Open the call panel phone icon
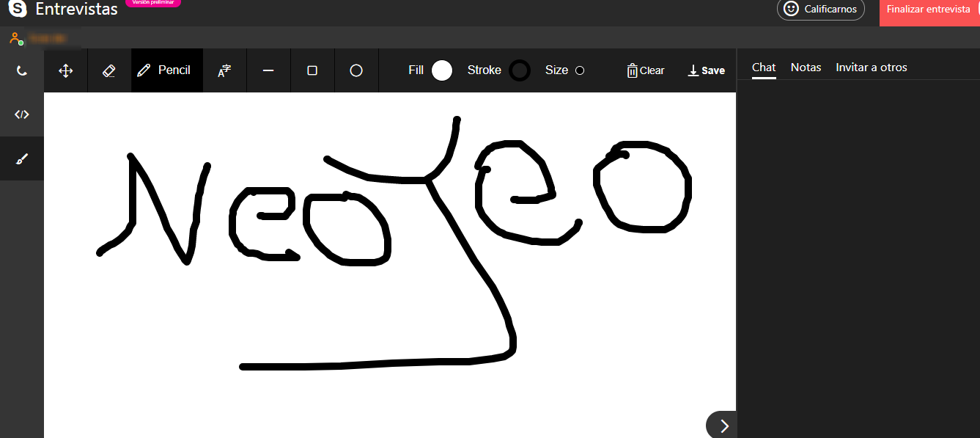Screen dimensions: 980x438 pos(22,70)
